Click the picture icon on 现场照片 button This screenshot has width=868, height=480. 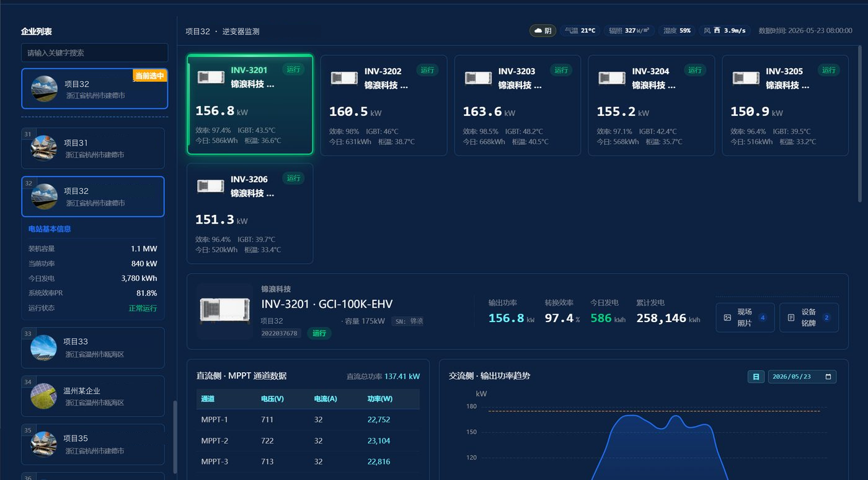[728, 318]
